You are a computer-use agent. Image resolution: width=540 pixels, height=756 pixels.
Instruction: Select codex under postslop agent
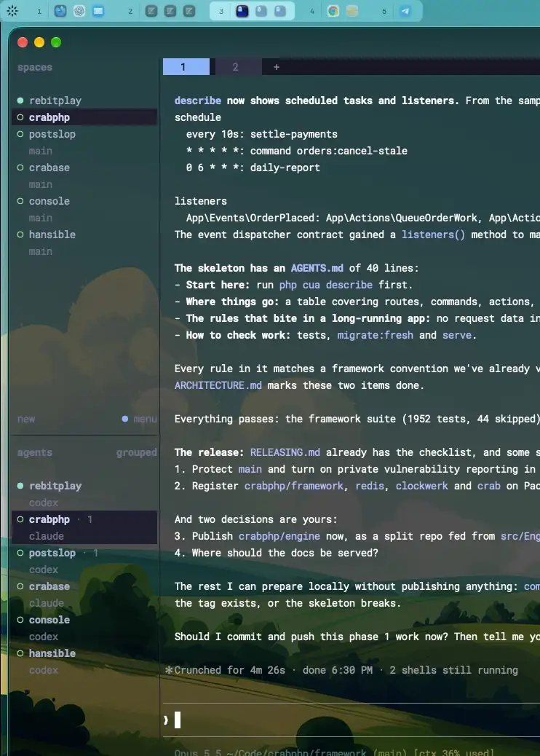(44, 570)
